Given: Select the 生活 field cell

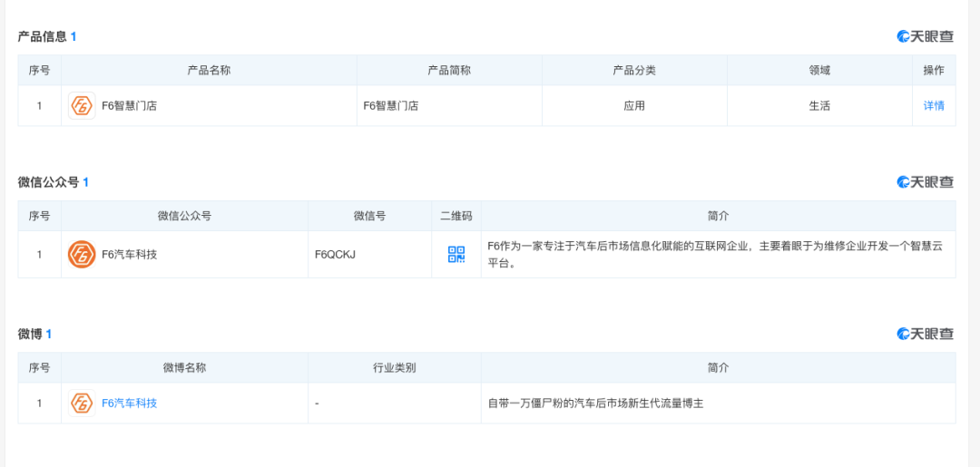Looking at the screenshot, I should pos(819,105).
